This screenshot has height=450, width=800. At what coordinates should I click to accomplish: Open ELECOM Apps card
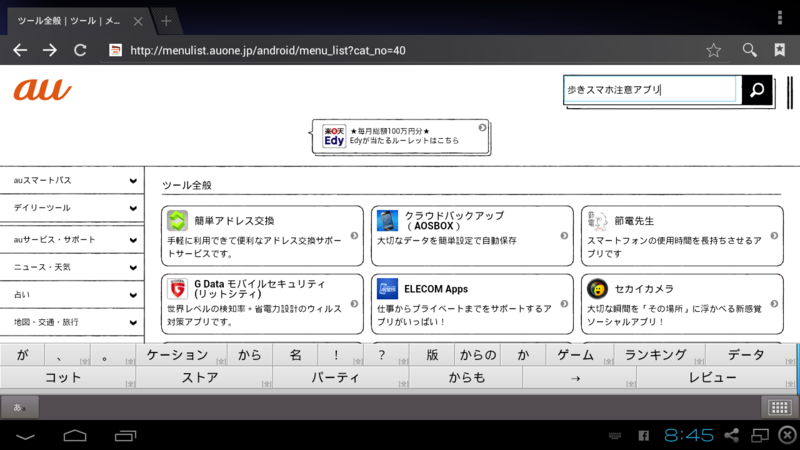472,304
